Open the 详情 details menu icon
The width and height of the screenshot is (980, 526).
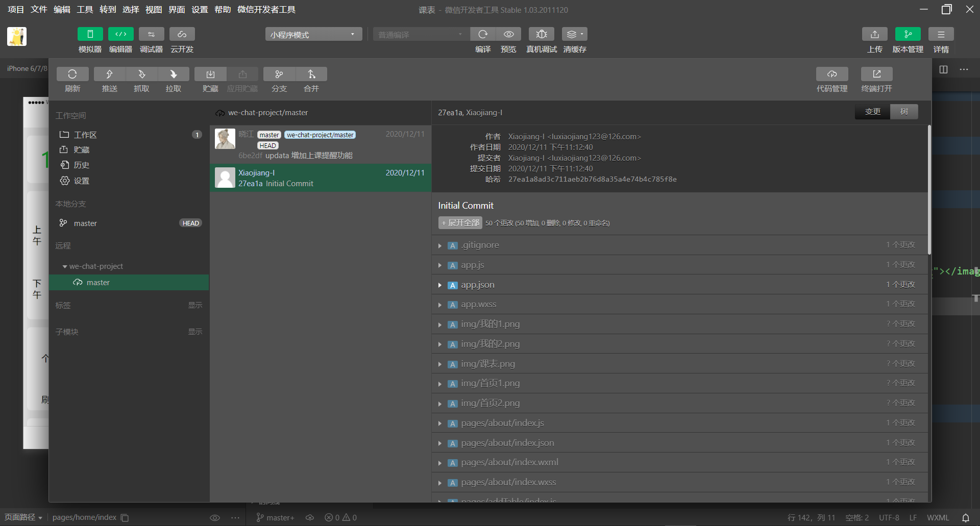pos(941,34)
